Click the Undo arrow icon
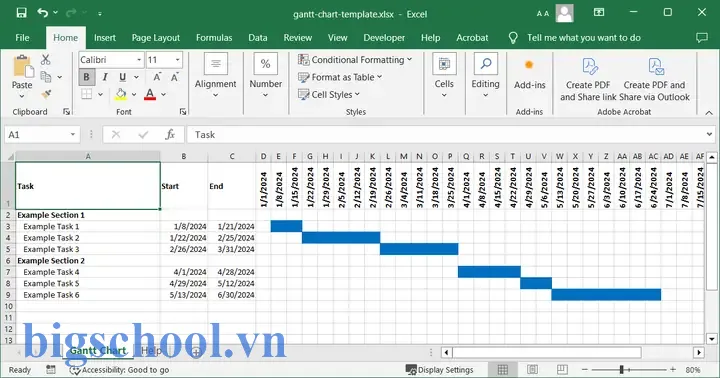This screenshot has width=720, height=378. tap(43, 12)
